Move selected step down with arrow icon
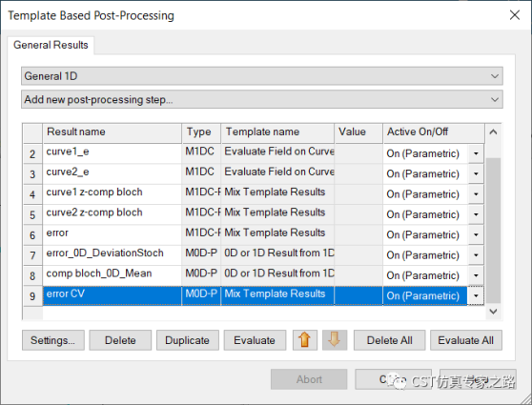532x405 pixels. point(335,340)
